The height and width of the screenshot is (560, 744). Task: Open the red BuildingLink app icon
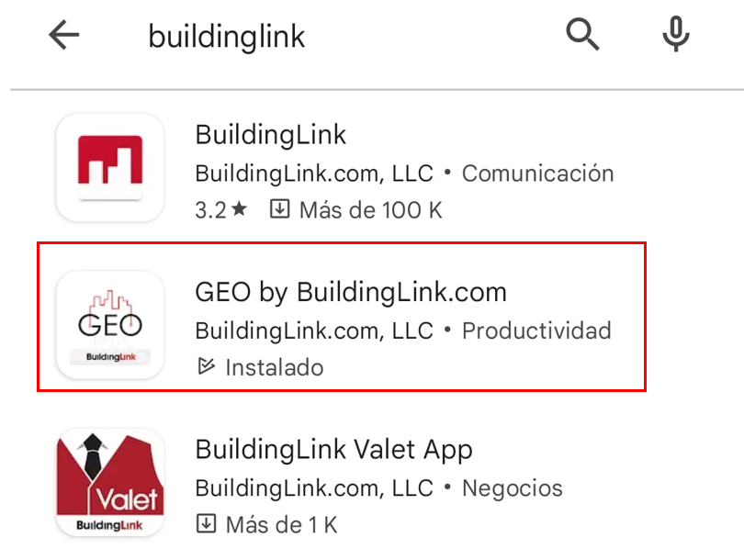click(x=110, y=167)
